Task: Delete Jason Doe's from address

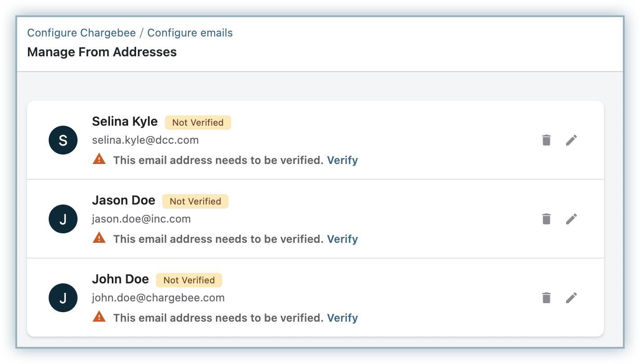Action: point(546,219)
